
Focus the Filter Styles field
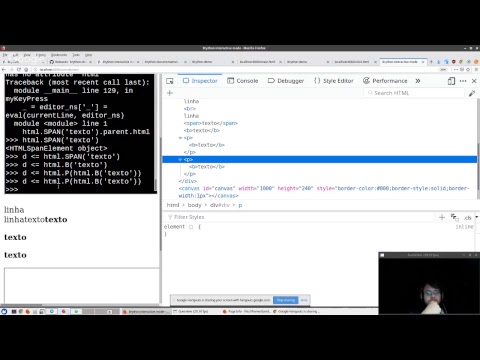click(x=300, y=217)
